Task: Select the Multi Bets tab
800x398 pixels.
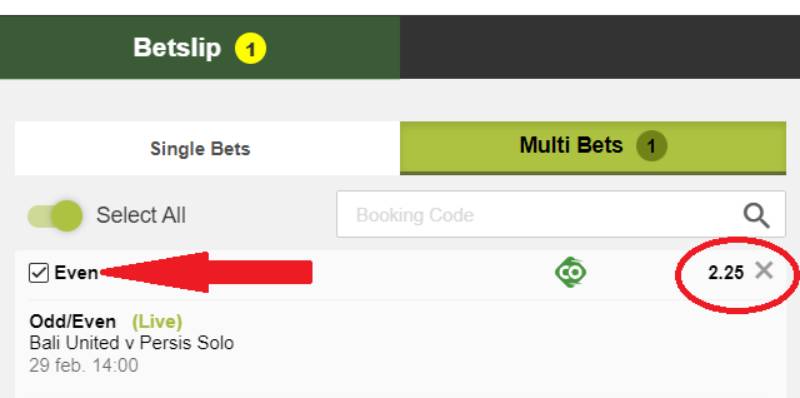Action: click(x=593, y=148)
